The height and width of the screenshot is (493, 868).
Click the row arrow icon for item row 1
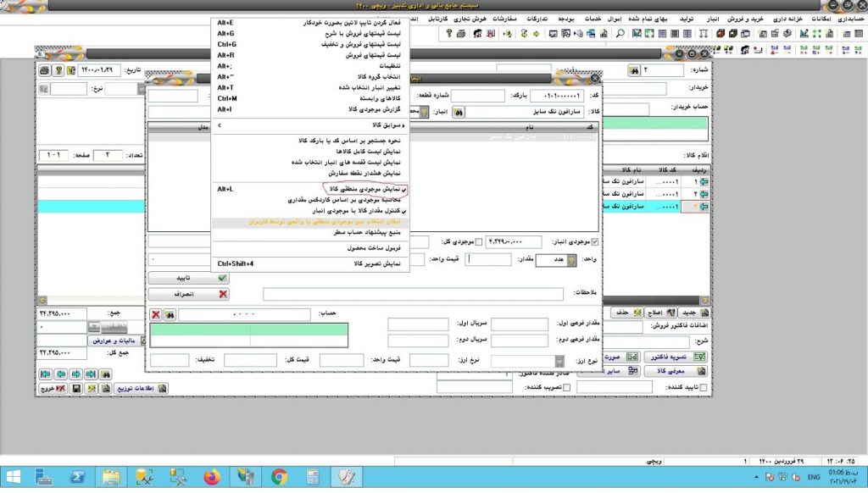704,181
